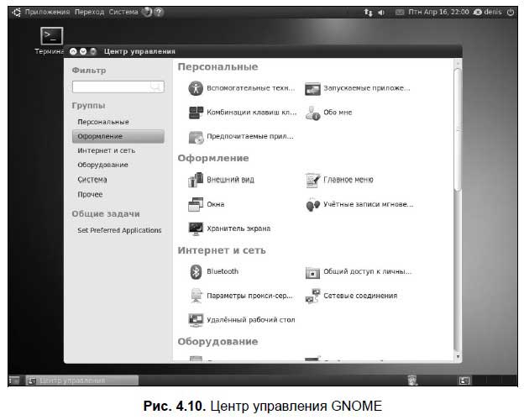
Task: Select the "Система" group in sidebar
Action: 92,180
